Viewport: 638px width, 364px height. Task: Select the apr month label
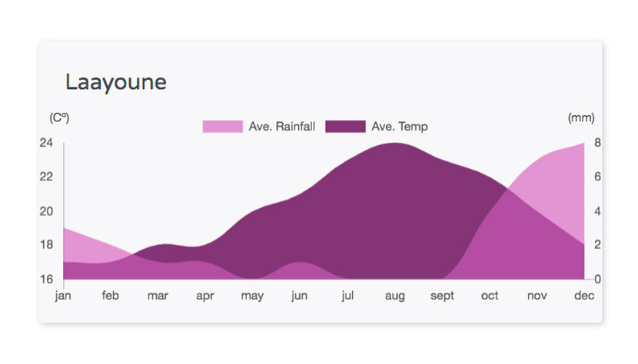click(205, 296)
